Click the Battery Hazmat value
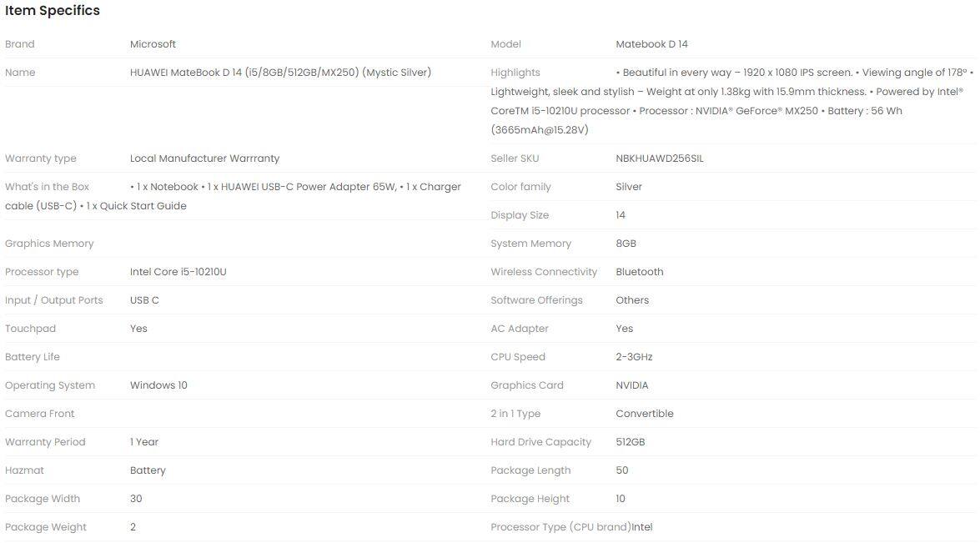980x543 pixels. coord(148,470)
